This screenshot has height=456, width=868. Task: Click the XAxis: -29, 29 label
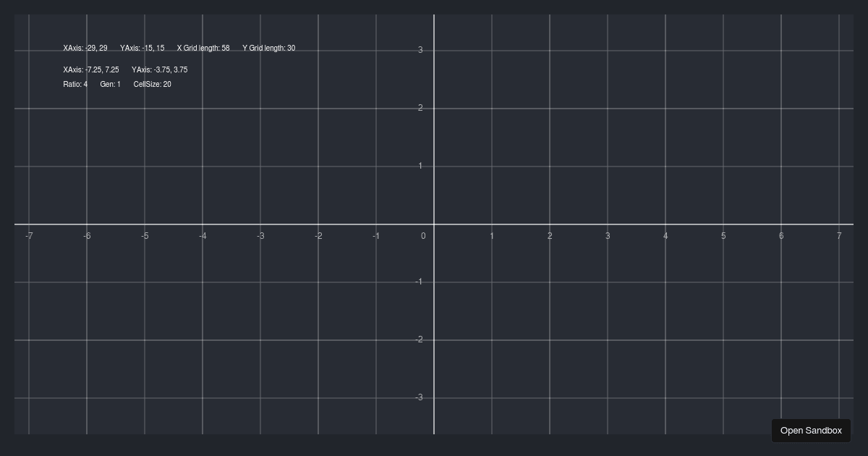tap(84, 48)
